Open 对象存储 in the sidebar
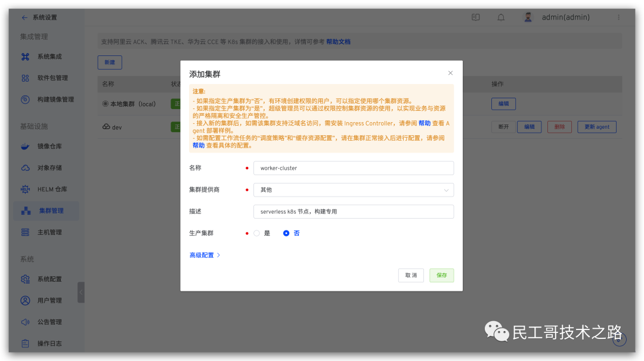 click(x=49, y=168)
